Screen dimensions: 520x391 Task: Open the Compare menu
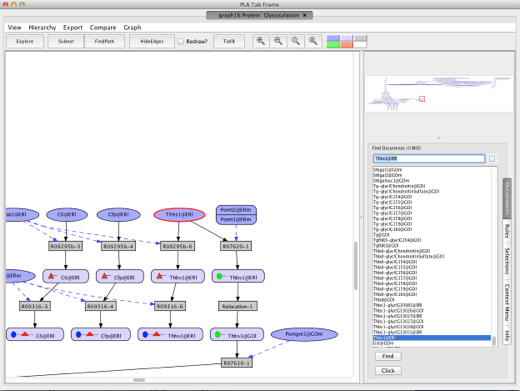(x=103, y=28)
